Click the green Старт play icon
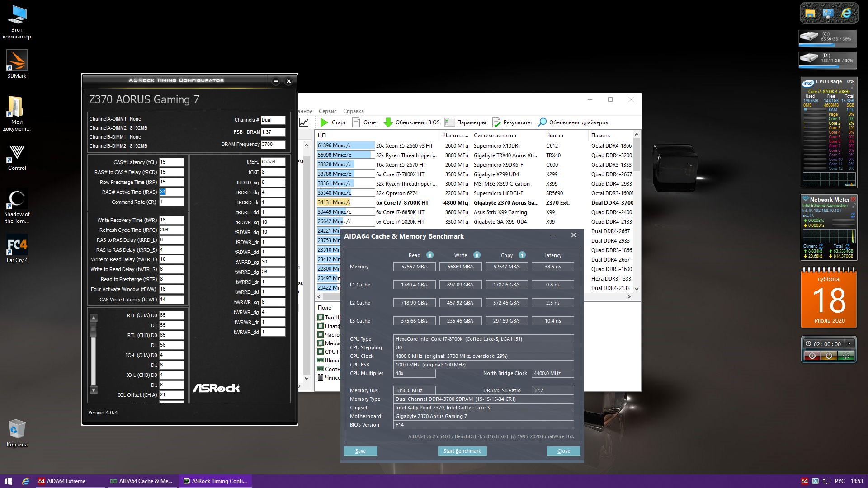Screen dimensions: 868x488 (x=324, y=122)
